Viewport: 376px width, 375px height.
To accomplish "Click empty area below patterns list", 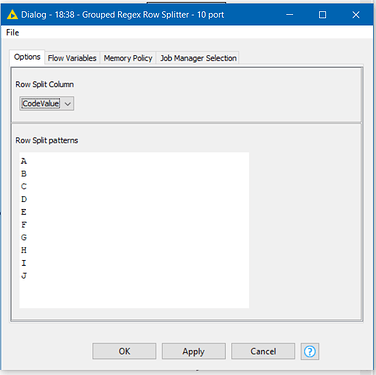I will (134, 294).
